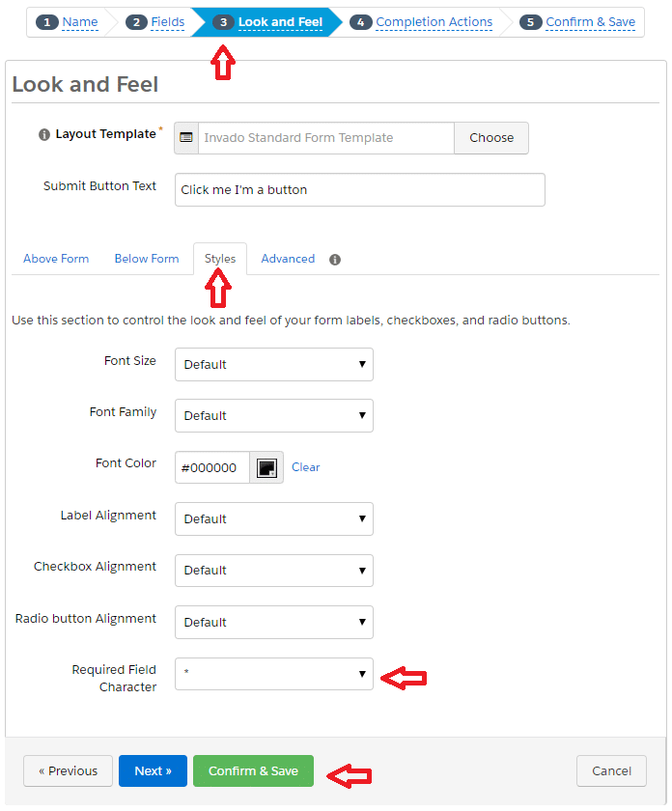The image size is (672, 811).
Task: Click the layout template form icon
Action: [x=186, y=137]
